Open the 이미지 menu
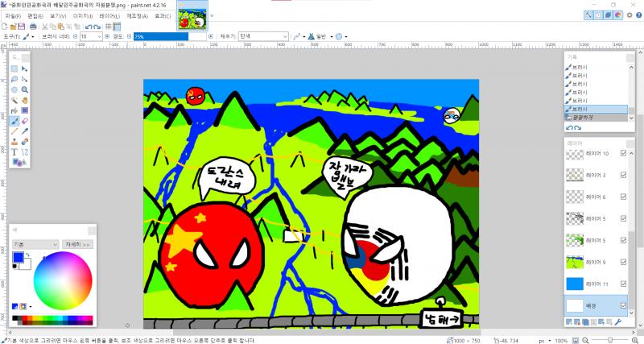Viewport: 644px width, 344px height. (x=83, y=16)
